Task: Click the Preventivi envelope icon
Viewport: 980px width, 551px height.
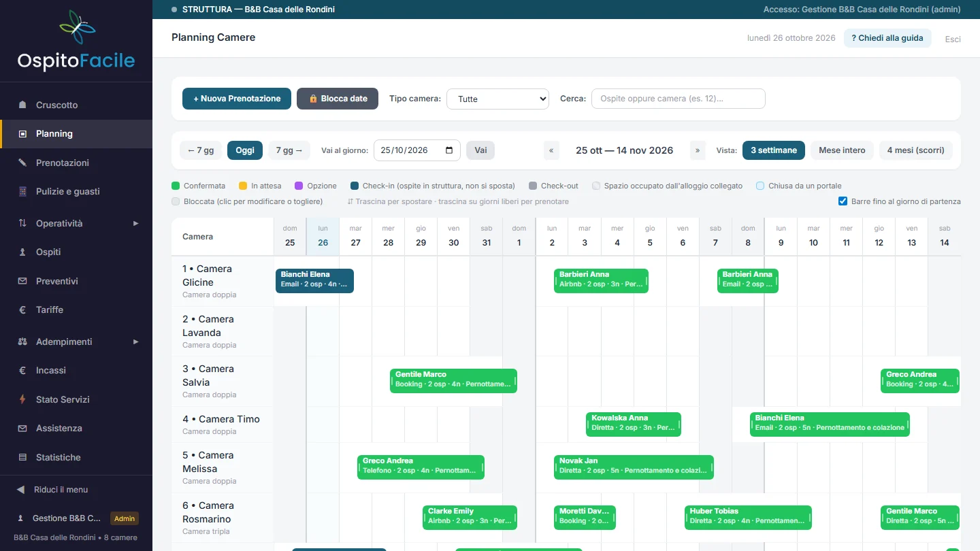Action: (22, 281)
